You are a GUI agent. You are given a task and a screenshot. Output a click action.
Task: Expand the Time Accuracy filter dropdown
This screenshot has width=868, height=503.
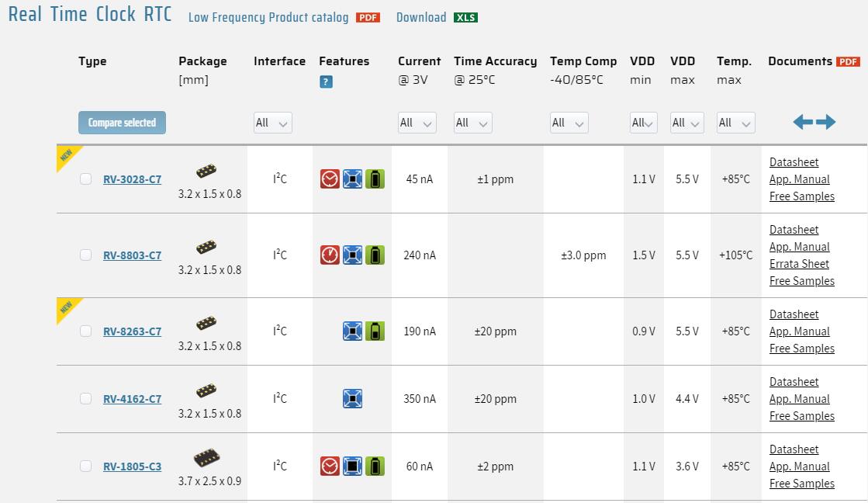click(473, 123)
